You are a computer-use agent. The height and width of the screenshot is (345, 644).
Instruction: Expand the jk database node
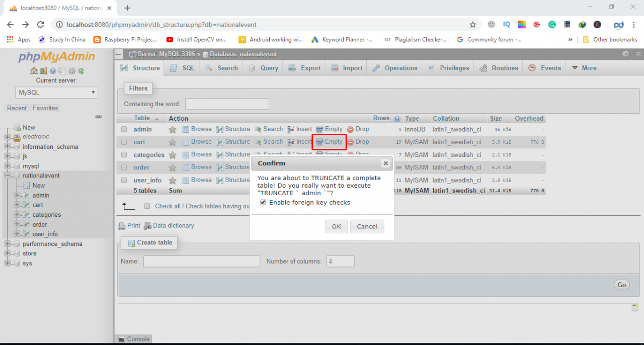(x=8, y=156)
